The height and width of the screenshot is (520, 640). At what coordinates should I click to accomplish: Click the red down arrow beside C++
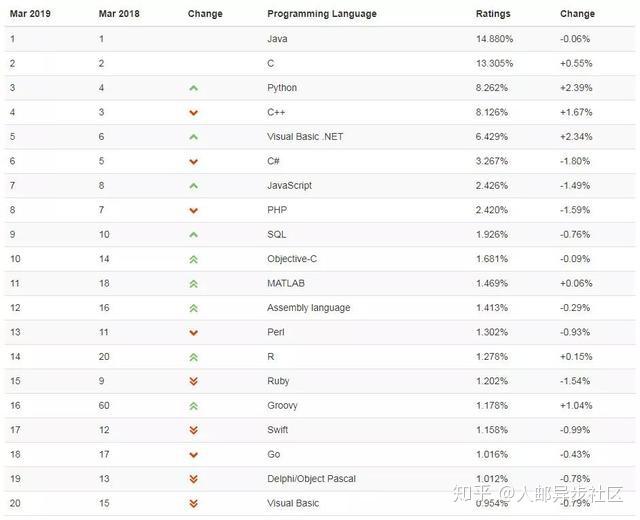[193, 113]
